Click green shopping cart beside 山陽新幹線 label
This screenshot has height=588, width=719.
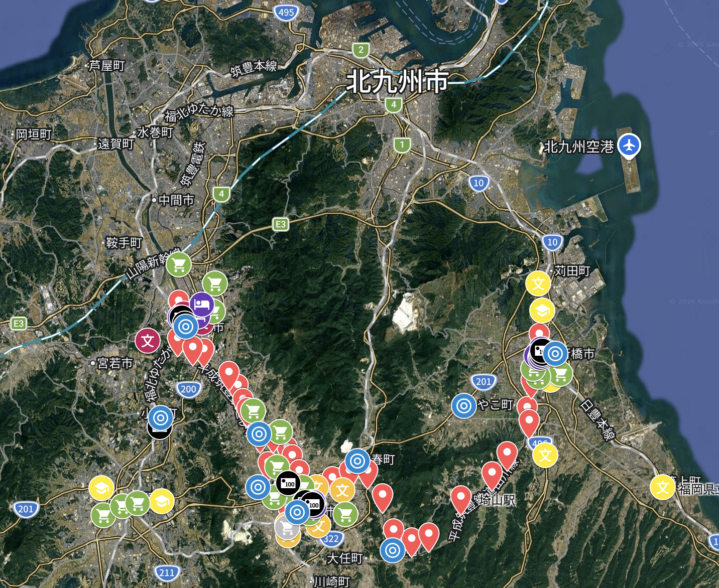coord(179,264)
